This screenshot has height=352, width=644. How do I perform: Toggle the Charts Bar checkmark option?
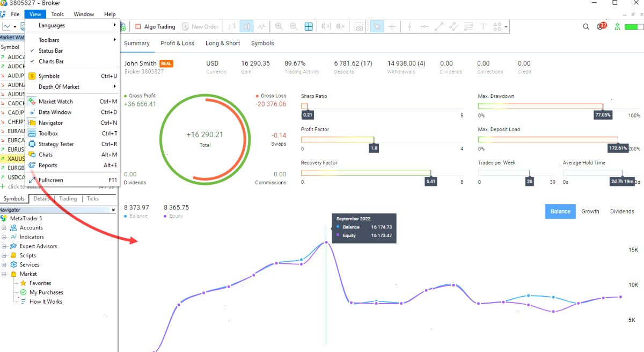72,61
